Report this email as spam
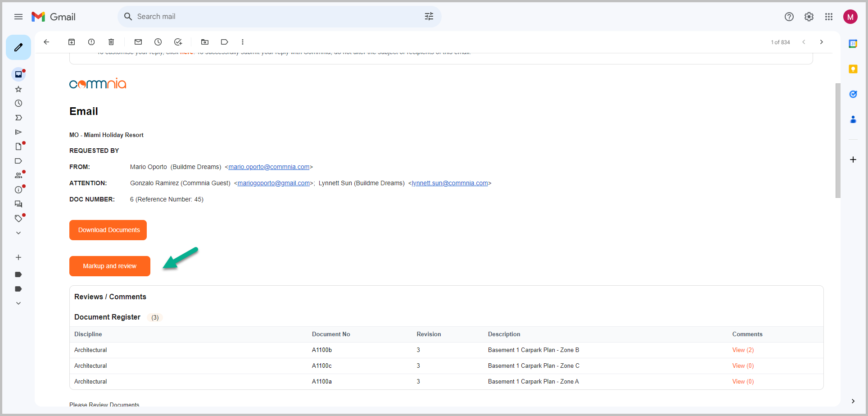Image resolution: width=868 pixels, height=416 pixels. tap(91, 42)
